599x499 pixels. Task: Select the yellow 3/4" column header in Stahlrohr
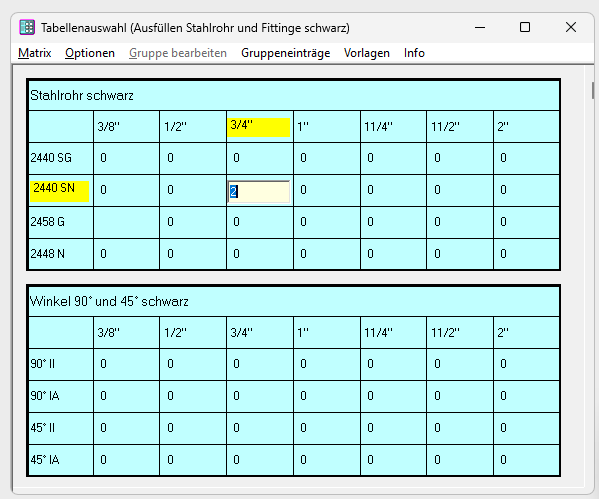(x=259, y=127)
